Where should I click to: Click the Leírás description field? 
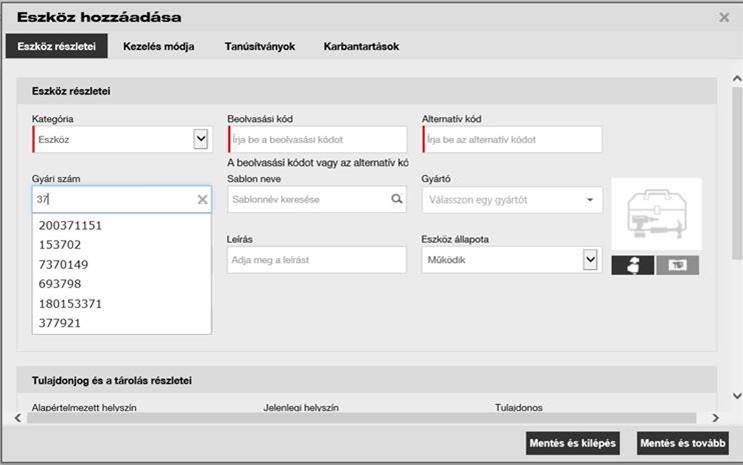point(317,260)
